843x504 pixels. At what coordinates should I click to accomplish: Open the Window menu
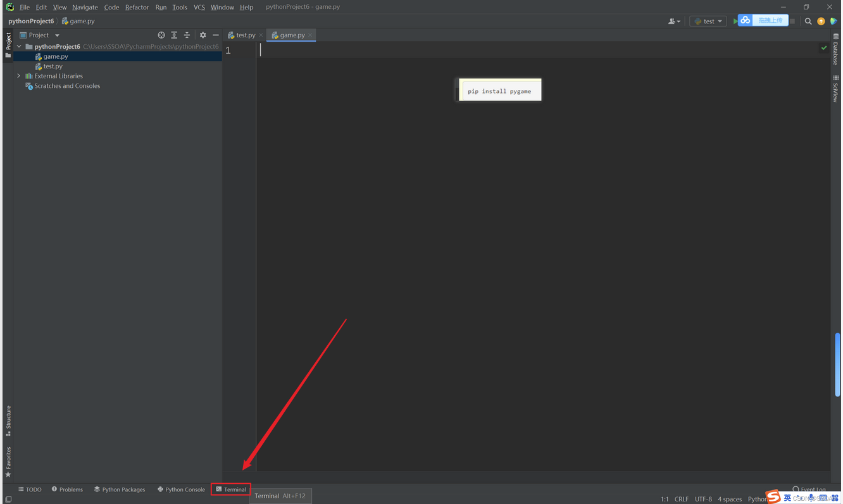(x=222, y=7)
